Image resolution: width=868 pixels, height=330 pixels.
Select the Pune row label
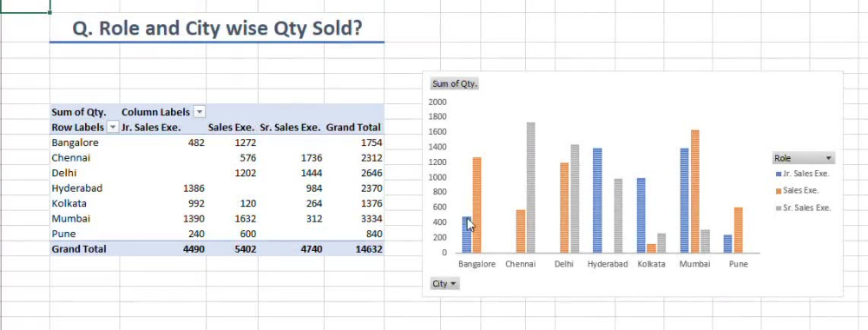[62, 234]
